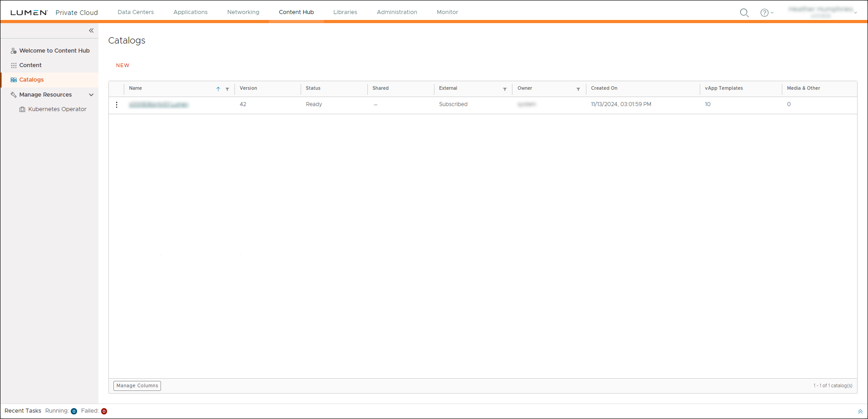The height and width of the screenshot is (419, 868).
Task: Click the Version column header
Action: (x=248, y=88)
